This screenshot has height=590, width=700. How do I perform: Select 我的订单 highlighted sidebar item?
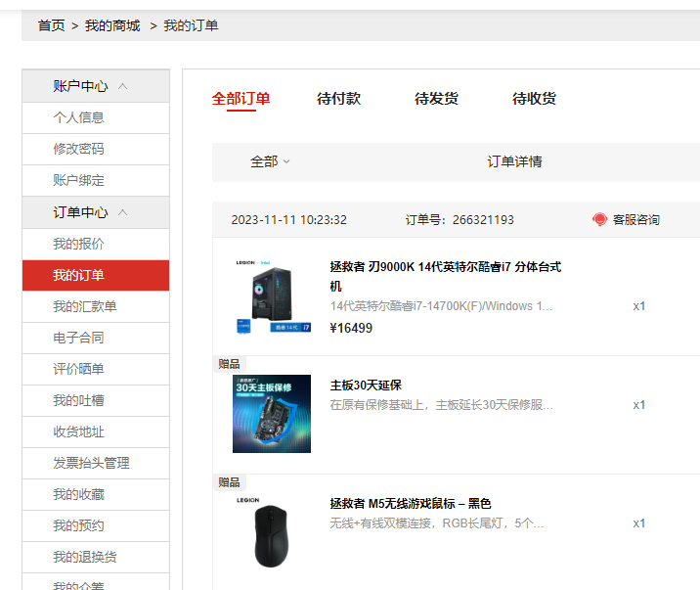[96, 275]
